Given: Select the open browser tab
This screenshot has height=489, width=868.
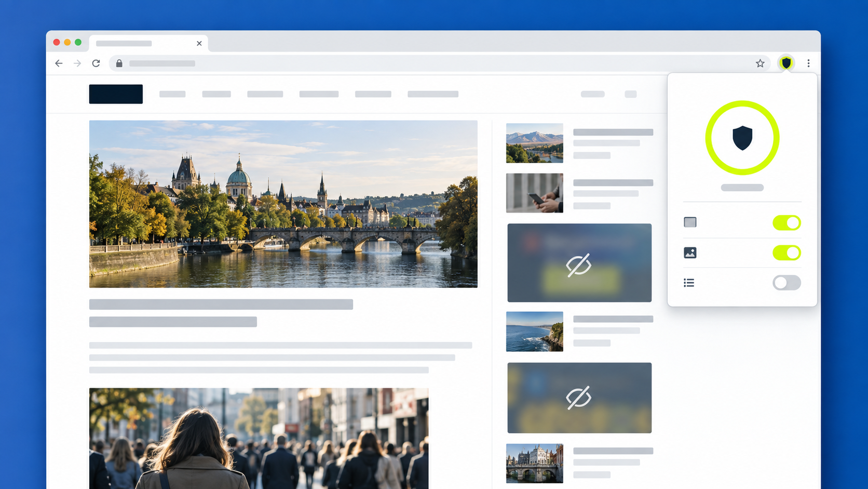Looking at the screenshot, I should pos(148,43).
